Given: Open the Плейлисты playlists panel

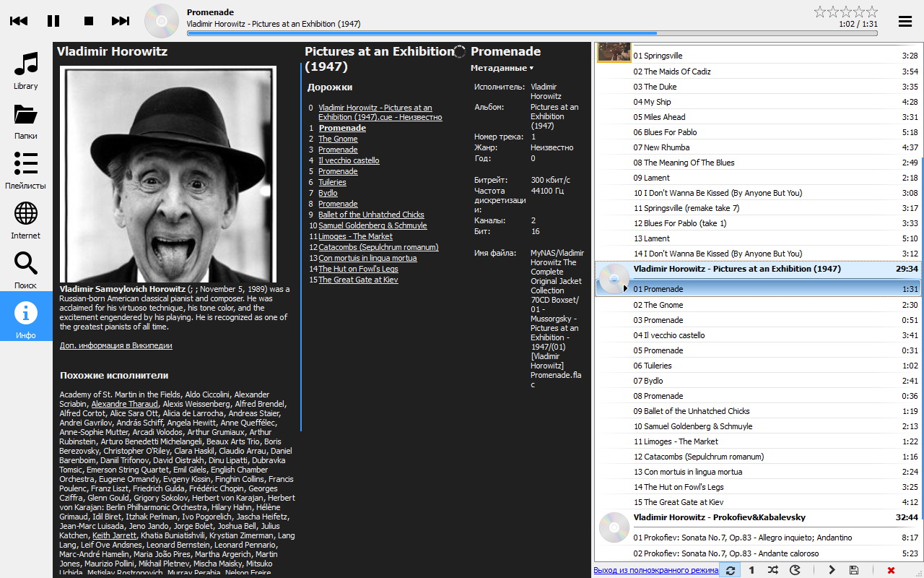Looking at the screenshot, I should pos(26,171).
